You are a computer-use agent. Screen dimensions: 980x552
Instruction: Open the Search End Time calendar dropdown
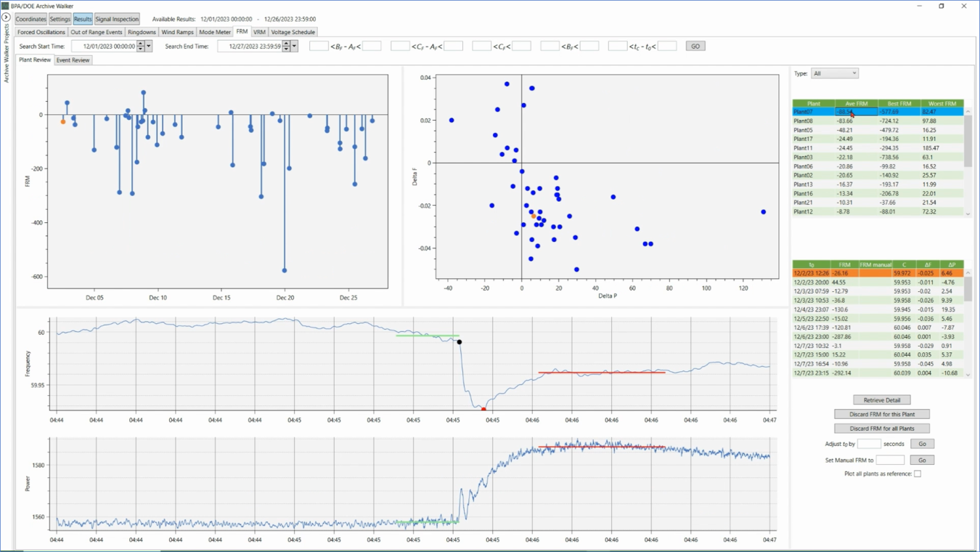(295, 45)
